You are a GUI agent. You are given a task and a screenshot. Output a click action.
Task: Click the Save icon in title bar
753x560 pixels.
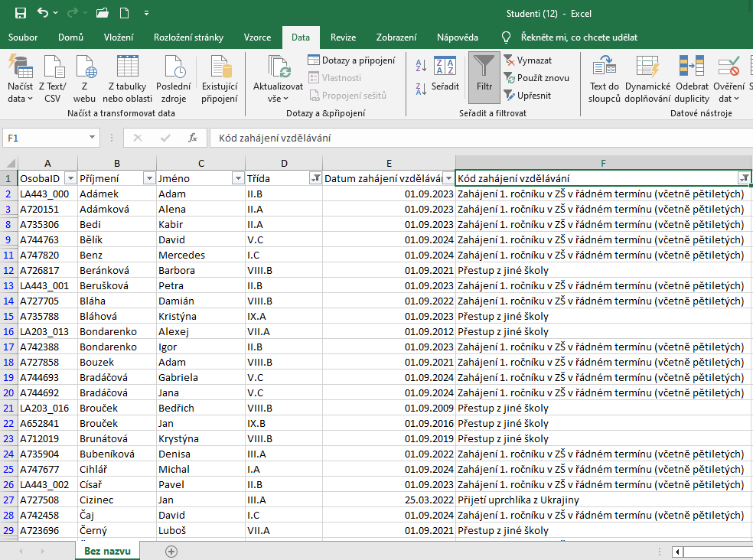coord(21,13)
